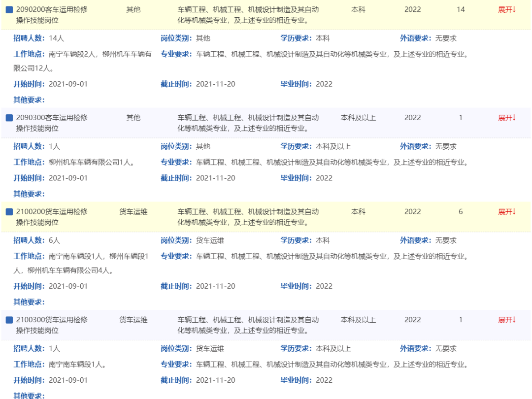
Task: Click work location text 柳州机车车辆有限公司1人。
Action: click(92, 163)
